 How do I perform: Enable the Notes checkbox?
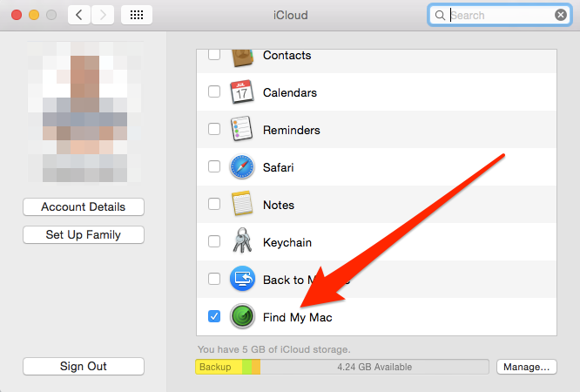pos(214,204)
